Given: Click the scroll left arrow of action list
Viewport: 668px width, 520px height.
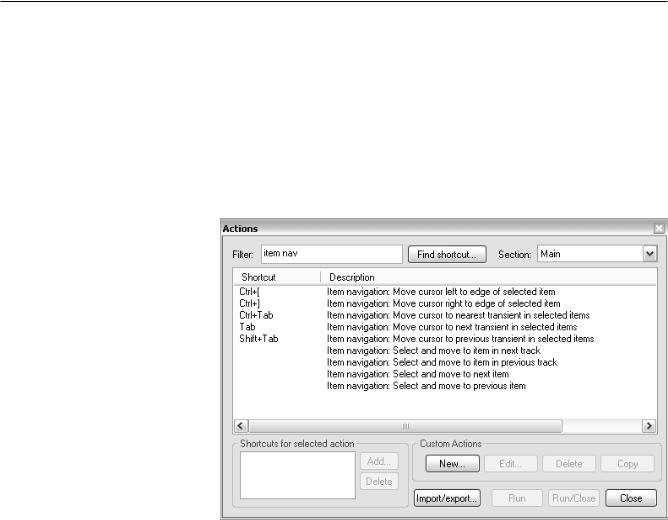Looking at the screenshot, I should point(241,426).
